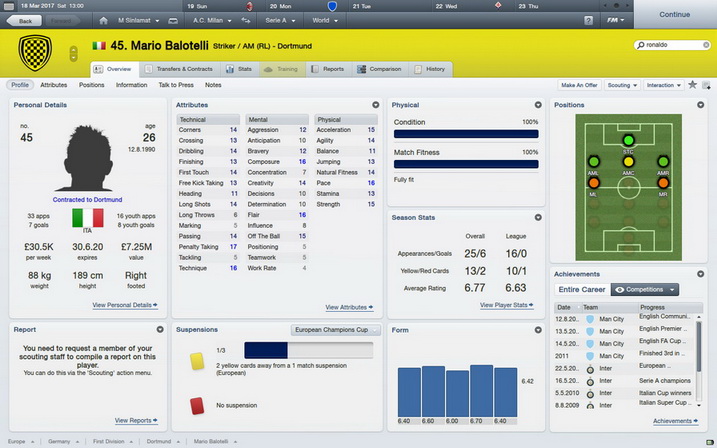Screen dimensions: 717x448
Task: Expand the Season Stats panel options arrow
Action: click(538, 218)
